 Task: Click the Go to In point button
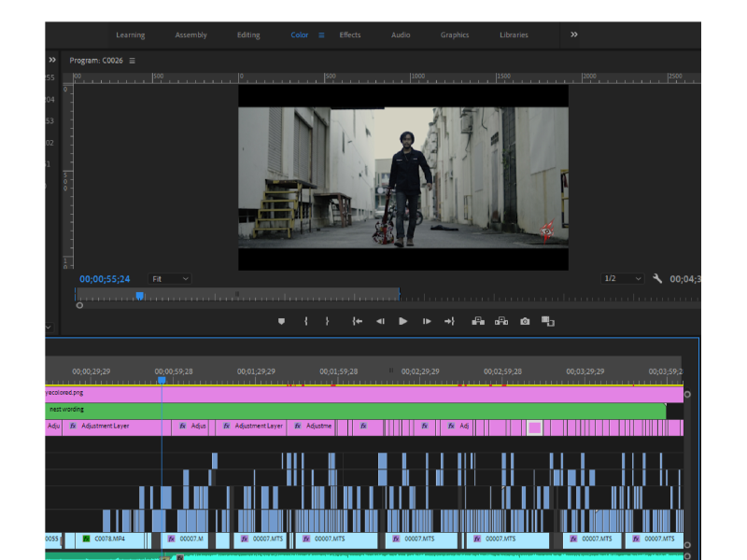[357, 321]
